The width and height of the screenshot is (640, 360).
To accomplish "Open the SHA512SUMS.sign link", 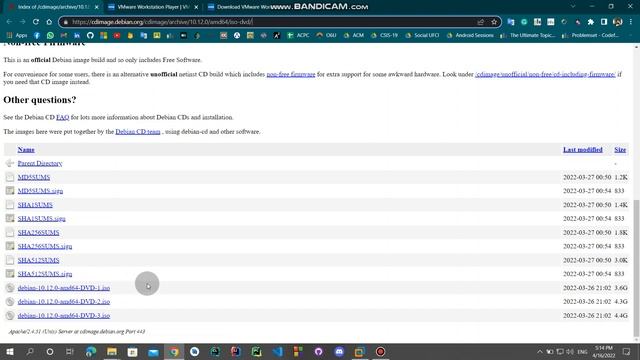I will click(x=45, y=274).
